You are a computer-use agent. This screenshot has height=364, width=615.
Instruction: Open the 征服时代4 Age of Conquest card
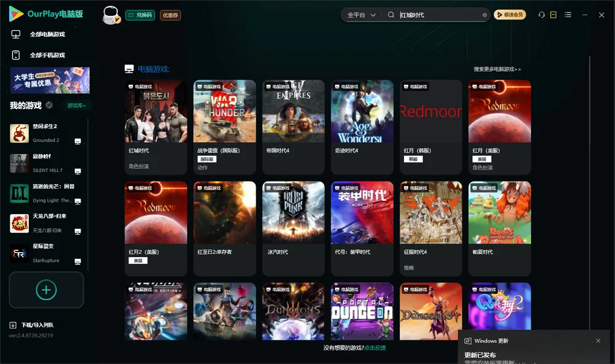coord(430,229)
